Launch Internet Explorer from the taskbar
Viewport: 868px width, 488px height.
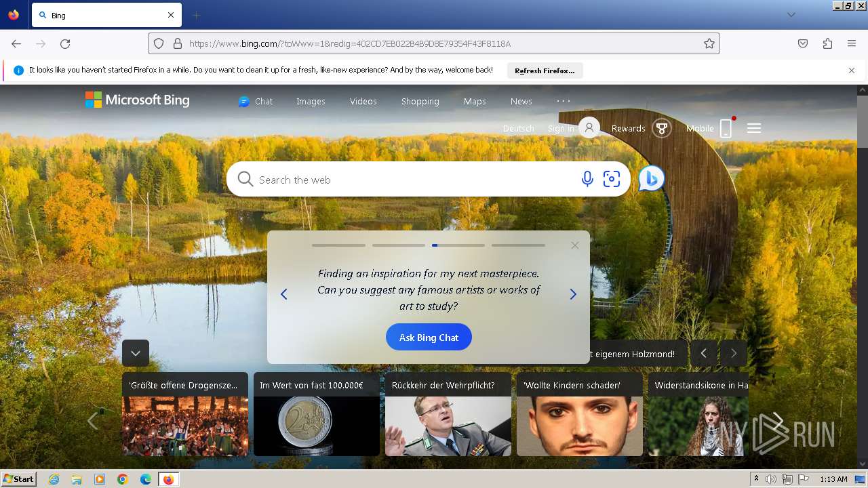point(54,479)
